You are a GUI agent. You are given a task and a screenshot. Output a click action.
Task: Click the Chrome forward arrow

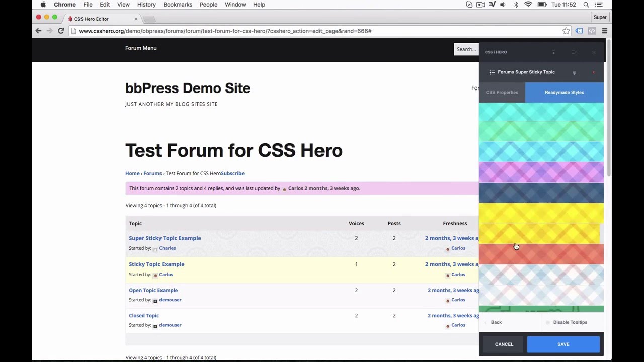pos(49,31)
